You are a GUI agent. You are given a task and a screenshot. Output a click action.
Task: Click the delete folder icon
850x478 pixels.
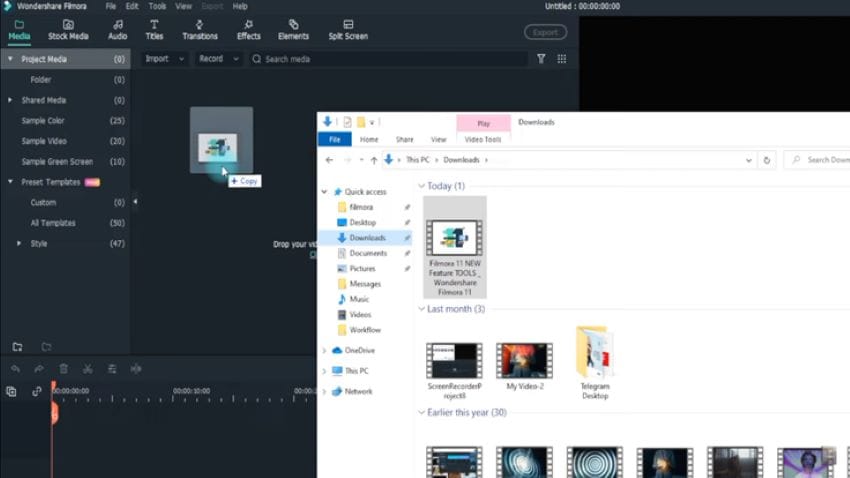[46, 346]
